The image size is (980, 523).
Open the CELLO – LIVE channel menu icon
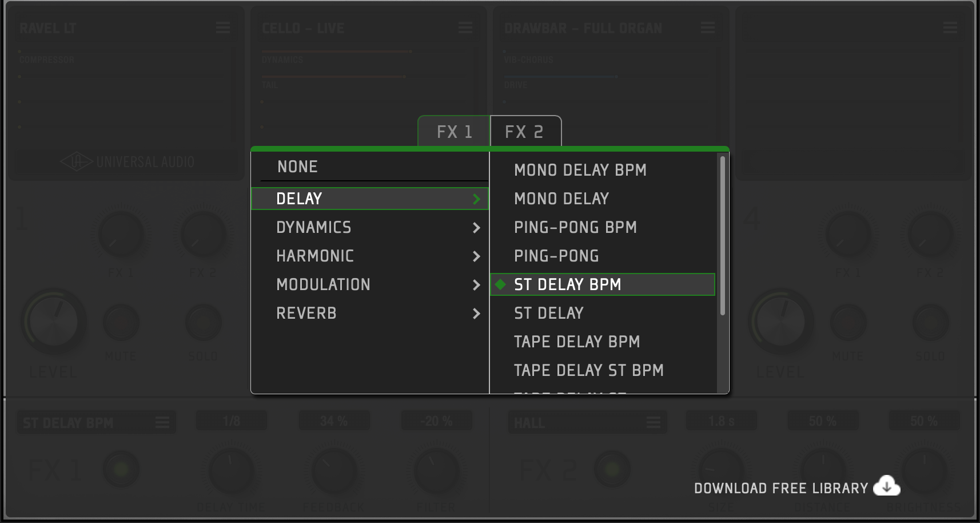click(x=465, y=27)
